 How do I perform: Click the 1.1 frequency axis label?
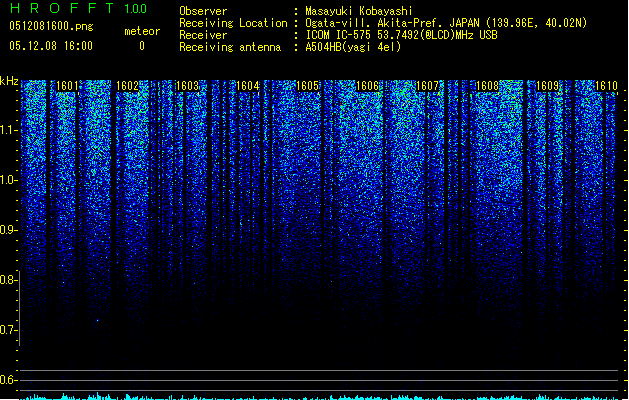coord(8,130)
